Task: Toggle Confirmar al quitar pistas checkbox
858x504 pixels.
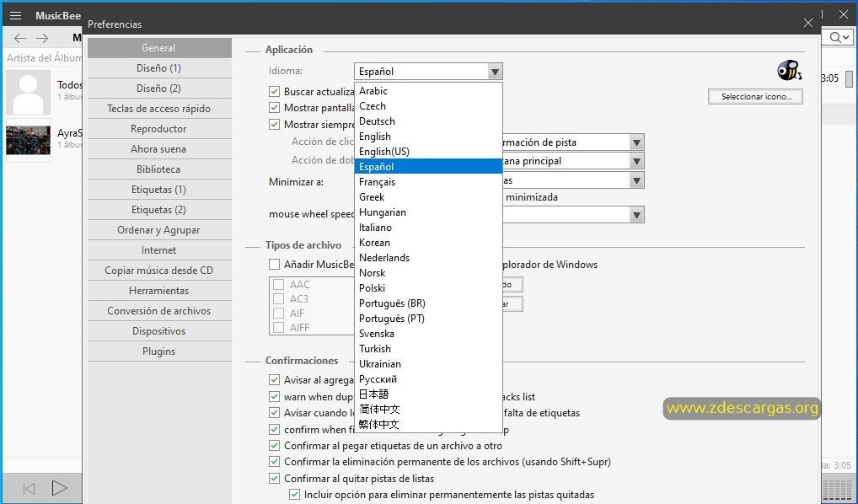Action: pos(274,478)
